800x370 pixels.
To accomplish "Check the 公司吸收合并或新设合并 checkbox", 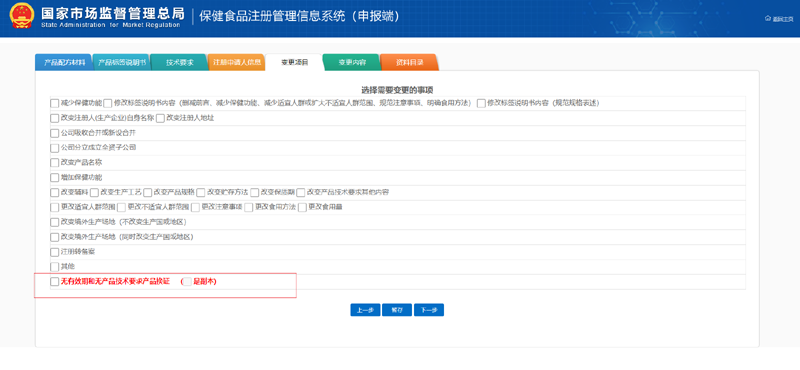I will [55, 133].
